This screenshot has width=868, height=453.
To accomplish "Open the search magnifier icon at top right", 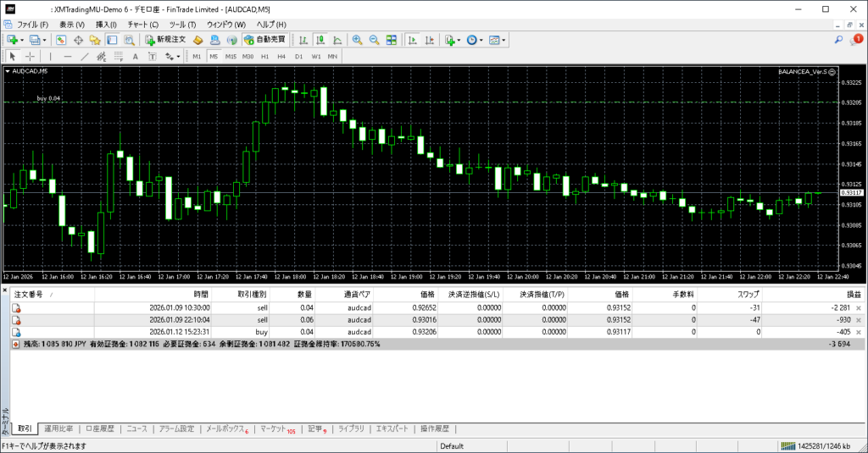I will point(838,40).
